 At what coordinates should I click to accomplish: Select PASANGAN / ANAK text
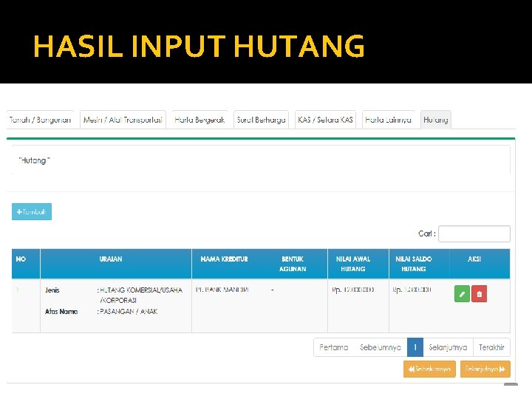129,312
